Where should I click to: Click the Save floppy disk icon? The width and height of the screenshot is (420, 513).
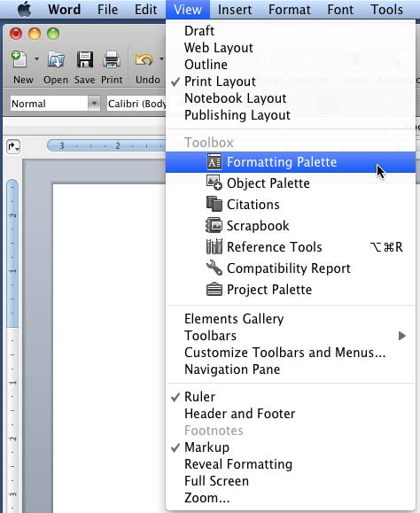coord(85,59)
